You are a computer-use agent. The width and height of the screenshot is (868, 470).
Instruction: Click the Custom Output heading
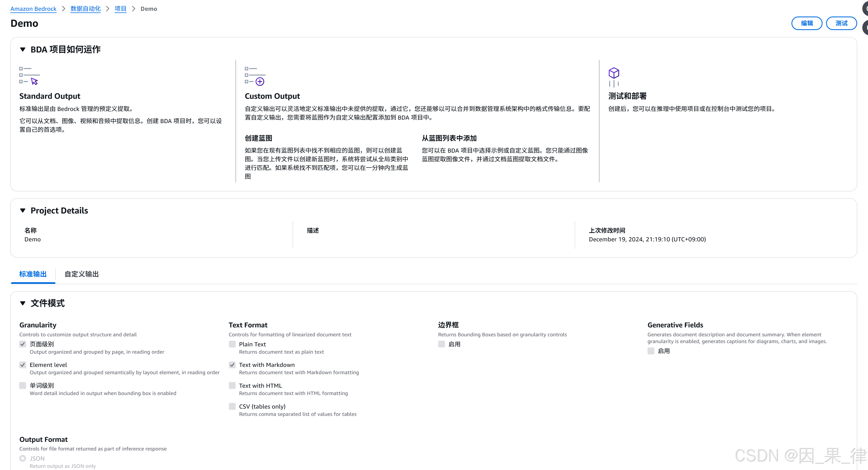click(272, 96)
